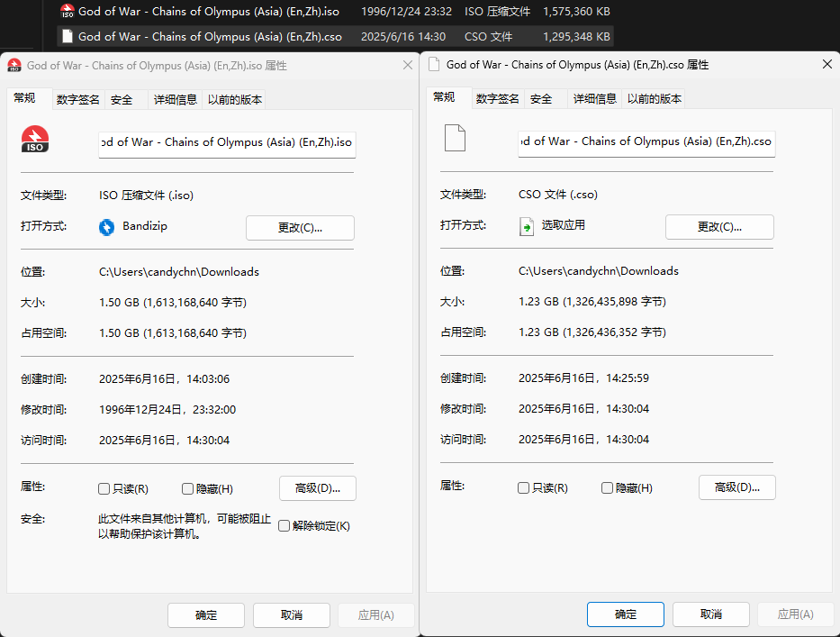Click the large red ISO file icon
Screen dimensions: 840x637
[x=35, y=139]
